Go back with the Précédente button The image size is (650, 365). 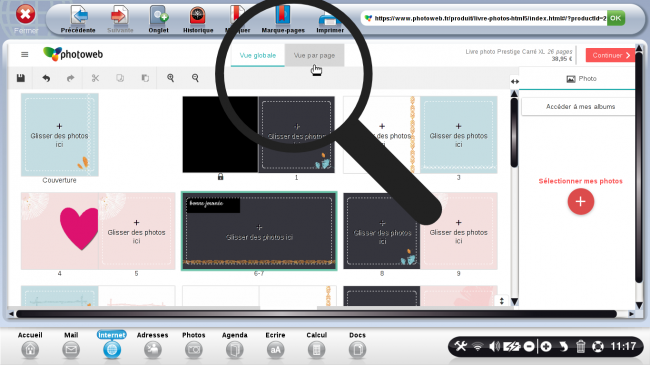click(78, 19)
